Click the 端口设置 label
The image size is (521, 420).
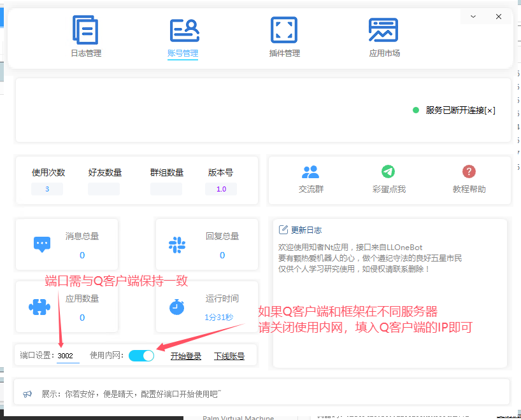38,355
